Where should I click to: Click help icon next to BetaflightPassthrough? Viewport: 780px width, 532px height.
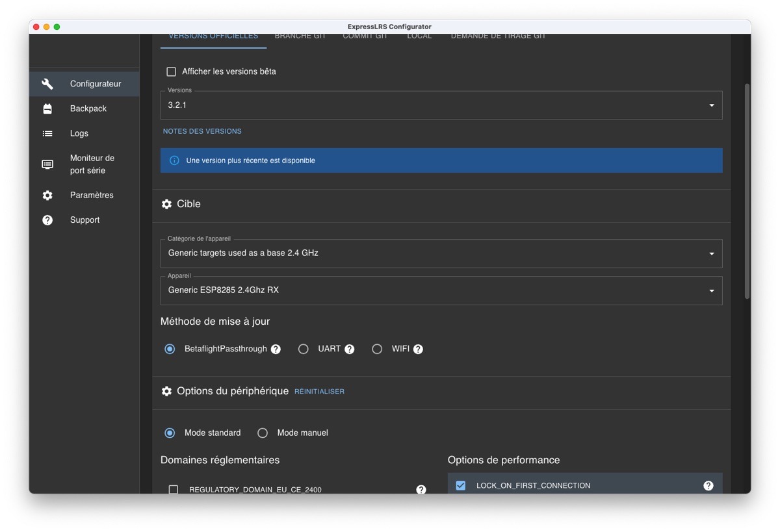(x=276, y=349)
